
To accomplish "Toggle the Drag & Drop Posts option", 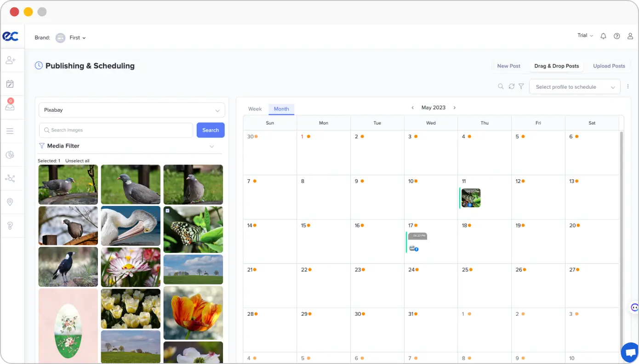I will click(556, 66).
